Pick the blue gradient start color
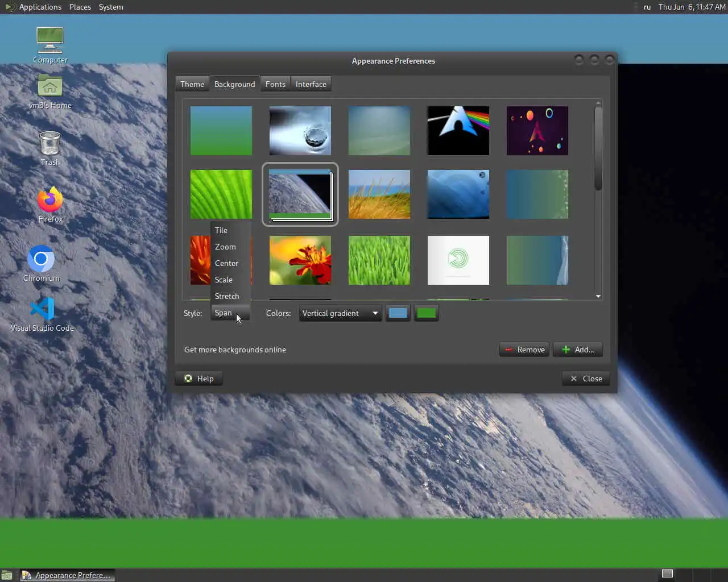The height and width of the screenshot is (582, 728). tap(398, 313)
